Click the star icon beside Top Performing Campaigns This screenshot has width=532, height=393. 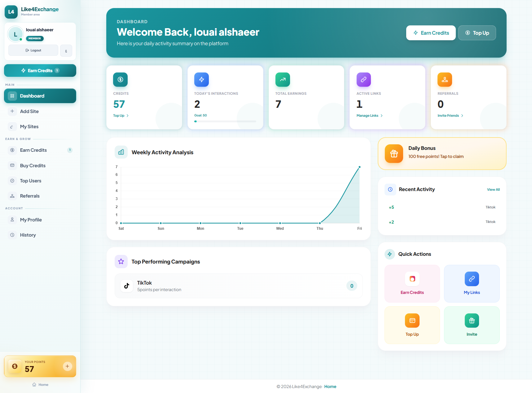121,262
